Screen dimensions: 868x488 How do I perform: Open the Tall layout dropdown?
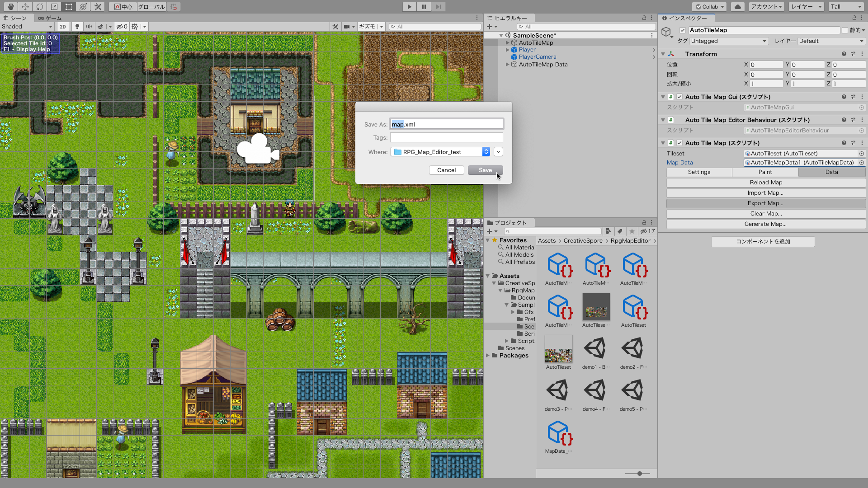846,7
